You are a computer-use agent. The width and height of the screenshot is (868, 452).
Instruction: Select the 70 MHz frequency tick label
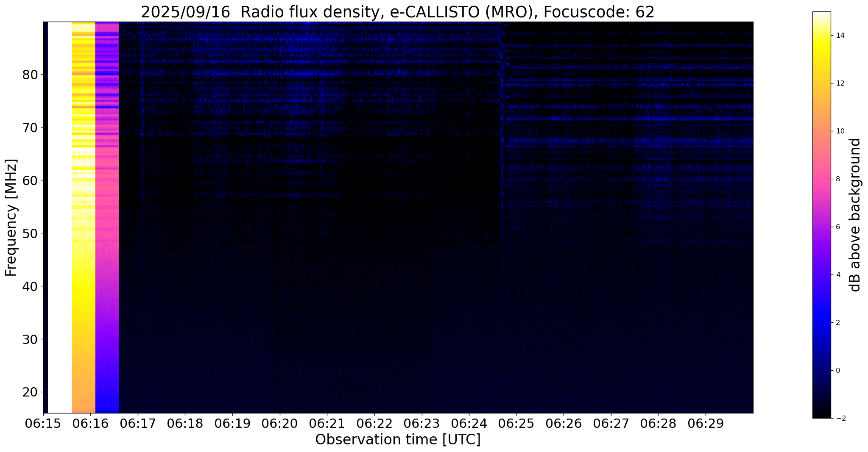point(30,128)
